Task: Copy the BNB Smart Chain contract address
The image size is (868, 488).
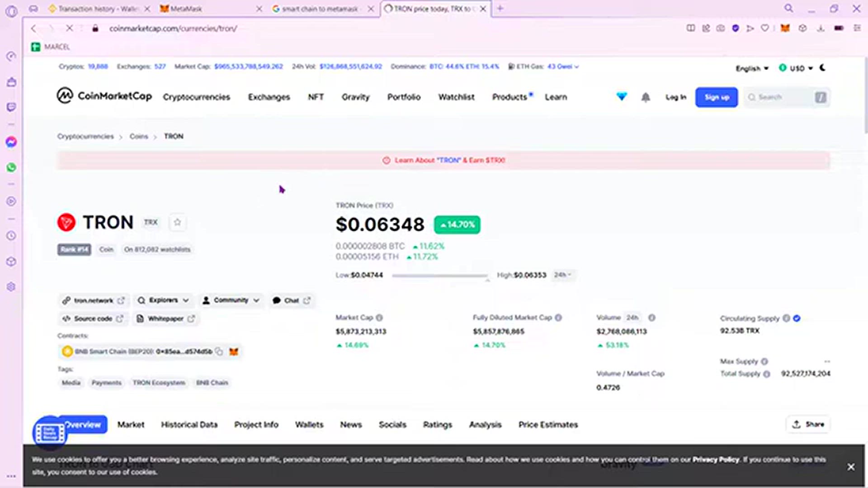Action: 219,352
